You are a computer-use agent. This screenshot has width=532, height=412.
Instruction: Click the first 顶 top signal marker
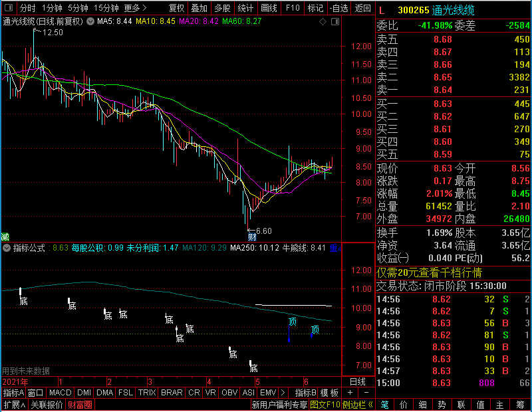tap(293, 321)
